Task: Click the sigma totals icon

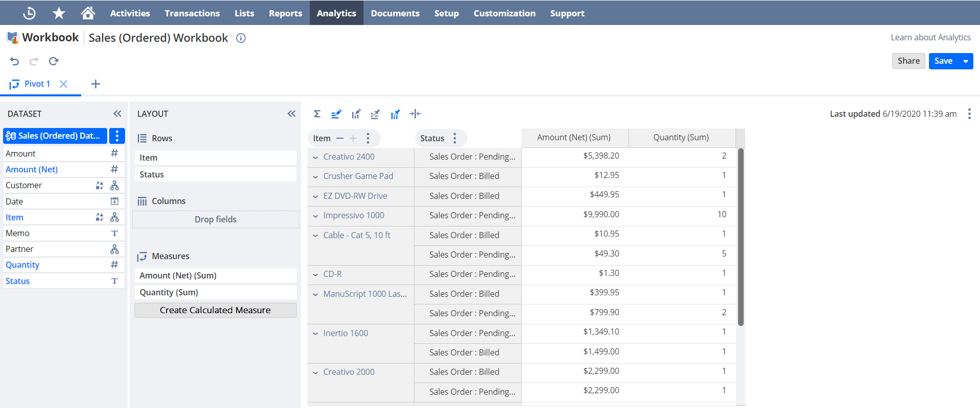Action: tap(317, 114)
